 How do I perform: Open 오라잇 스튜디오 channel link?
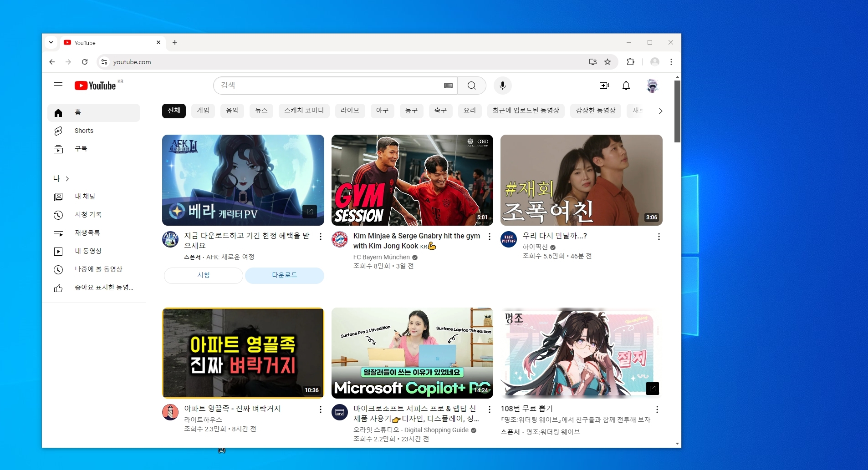pyautogui.click(x=411, y=430)
